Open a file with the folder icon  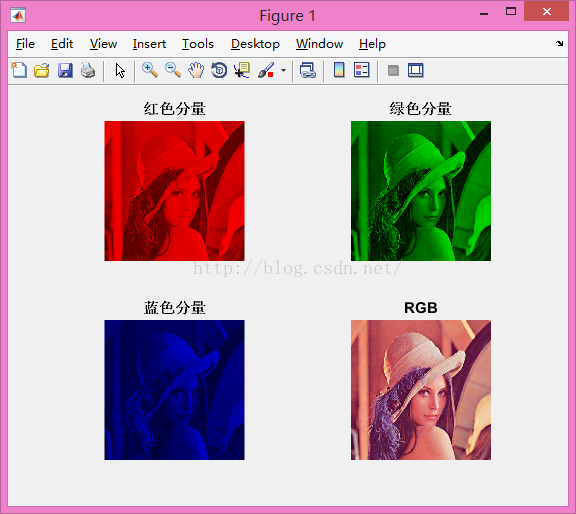(42, 70)
